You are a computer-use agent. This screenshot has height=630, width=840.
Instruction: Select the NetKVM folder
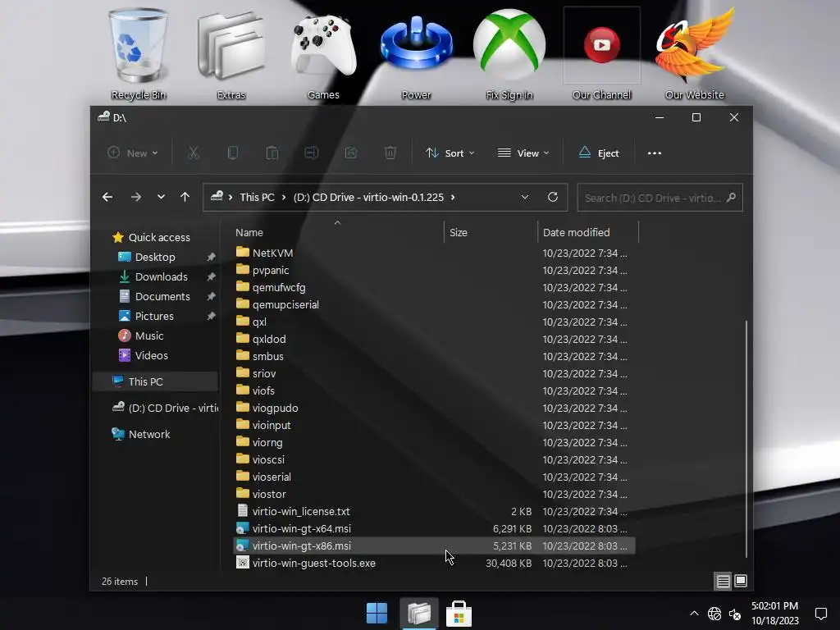tap(434, 253)
